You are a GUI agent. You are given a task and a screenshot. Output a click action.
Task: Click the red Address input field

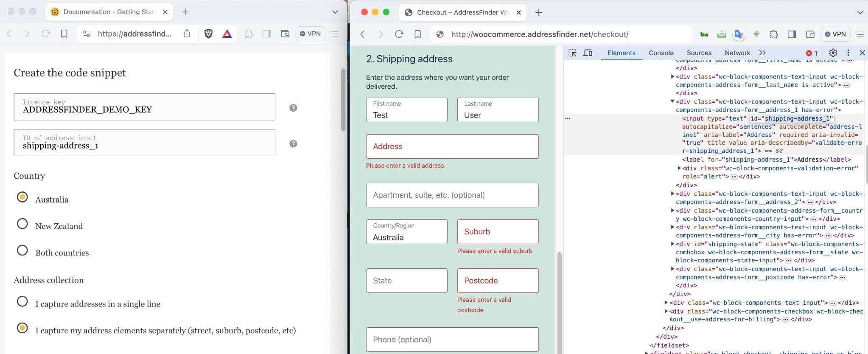point(452,146)
